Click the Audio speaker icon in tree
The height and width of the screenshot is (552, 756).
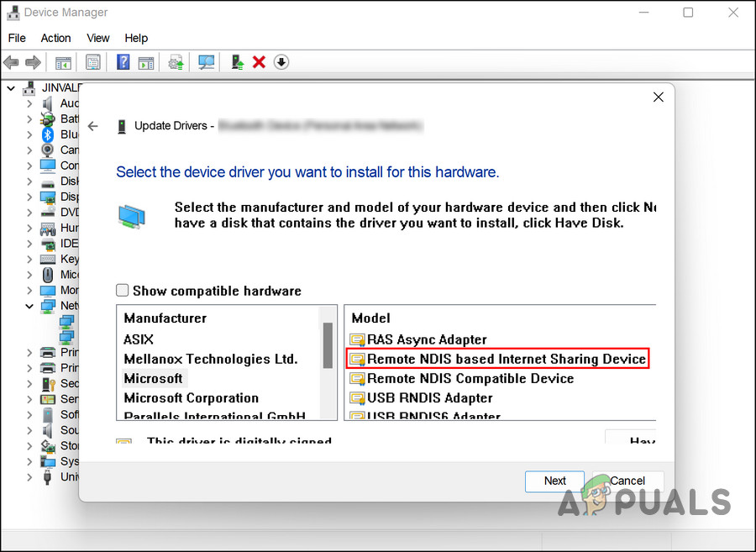click(x=47, y=103)
